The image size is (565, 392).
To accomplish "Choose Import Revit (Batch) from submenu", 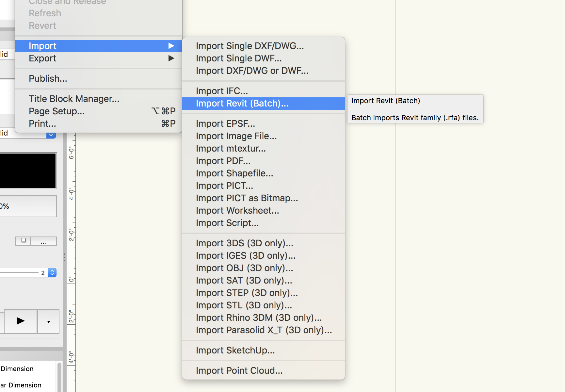I will coord(242,104).
